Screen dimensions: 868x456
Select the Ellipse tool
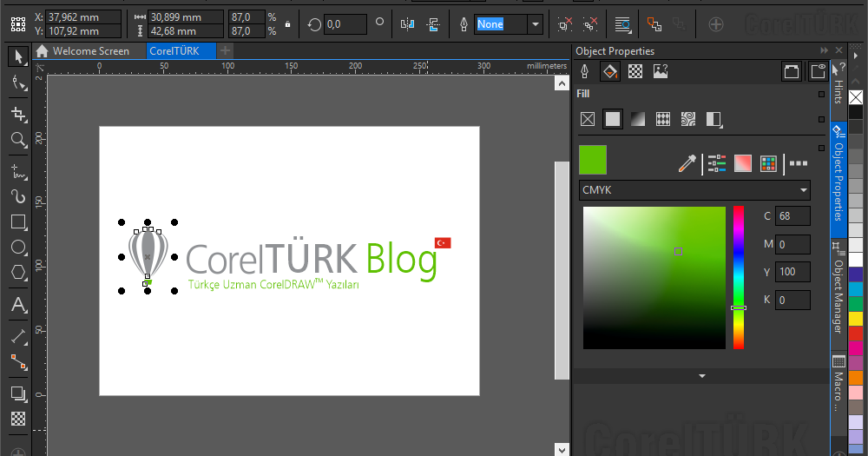pyautogui.click(x=18, y=248)
